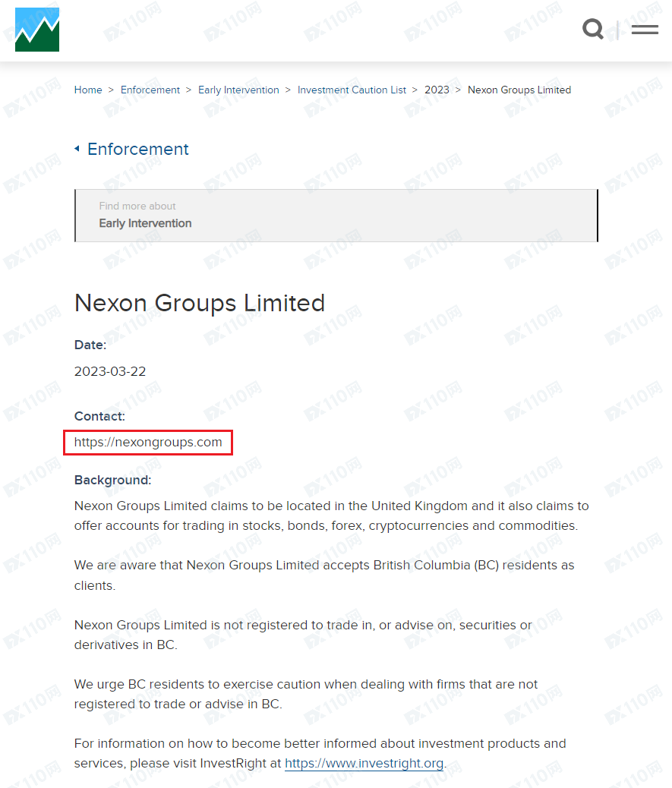Screen dimensions: 672x788
Task: Click the Background label
Action: 112,480
